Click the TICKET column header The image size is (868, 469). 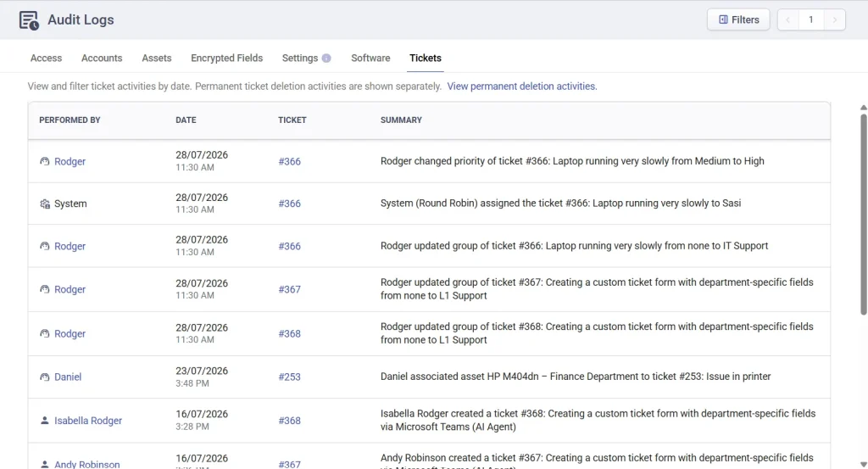click(292, 120)
